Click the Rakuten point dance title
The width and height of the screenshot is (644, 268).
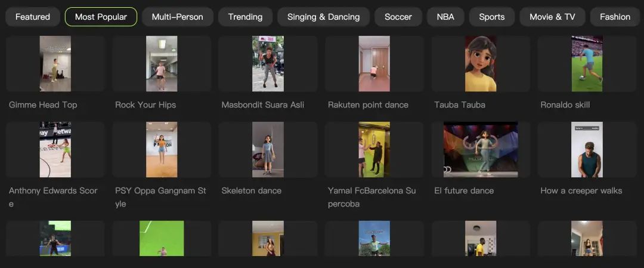(368, 105)
